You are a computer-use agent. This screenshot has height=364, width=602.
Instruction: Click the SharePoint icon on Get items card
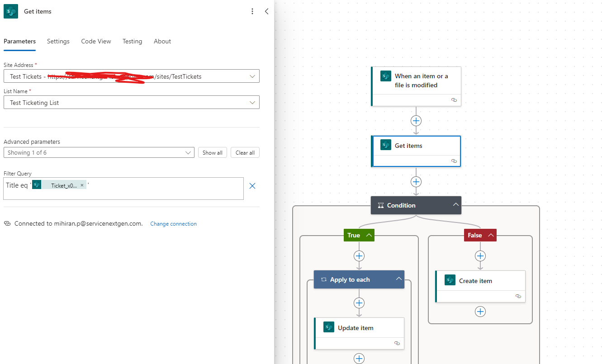[x=386, y=146]
